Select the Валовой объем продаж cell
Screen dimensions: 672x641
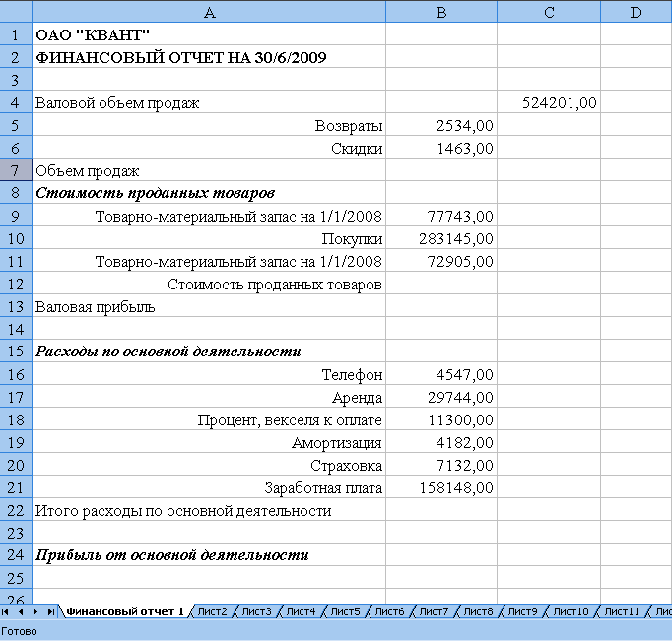pos(209,101)
